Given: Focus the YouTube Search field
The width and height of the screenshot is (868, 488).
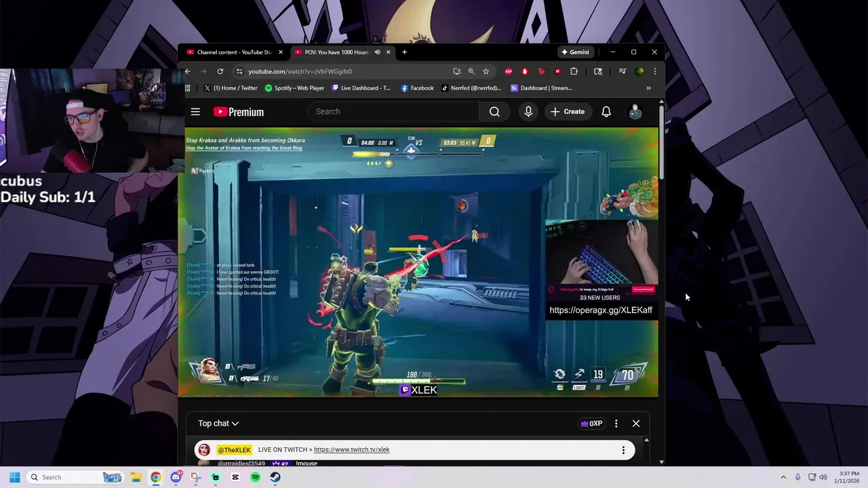Looking at the screenshot, I should [393, 112].
